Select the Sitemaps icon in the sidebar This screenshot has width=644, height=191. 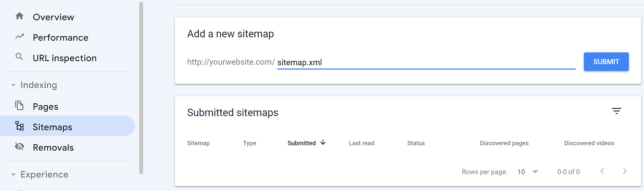[20, 127]
